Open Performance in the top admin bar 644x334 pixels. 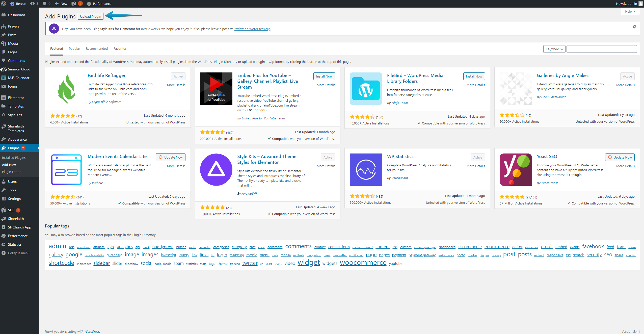coord(99,4)
